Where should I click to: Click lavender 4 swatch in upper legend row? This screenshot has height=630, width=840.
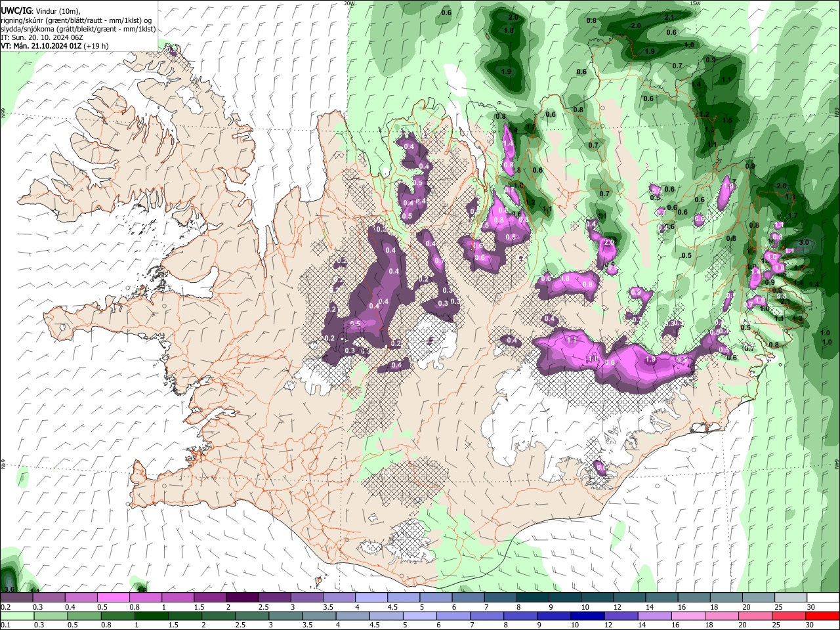pos(370,598)
